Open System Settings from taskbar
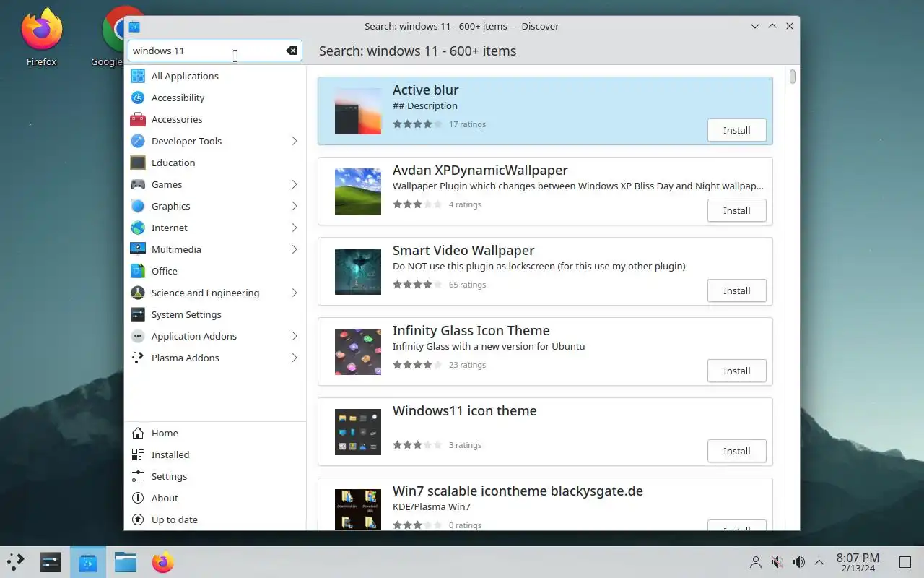Screen dimensions: 924x578 [x=51, y=561]
